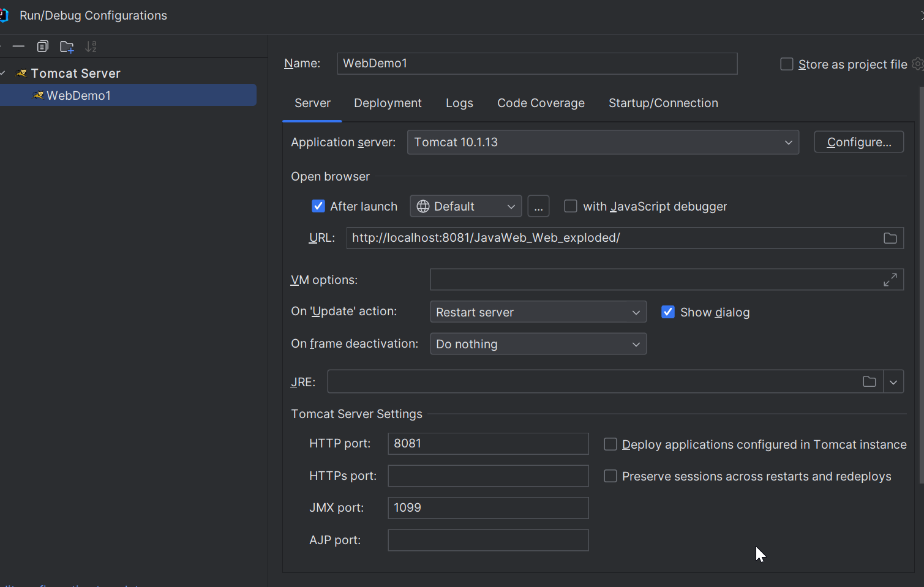Enable Preserve sessions across restarts and redeploys
This screenshot has width=924, height=587.
pos(610,476)
